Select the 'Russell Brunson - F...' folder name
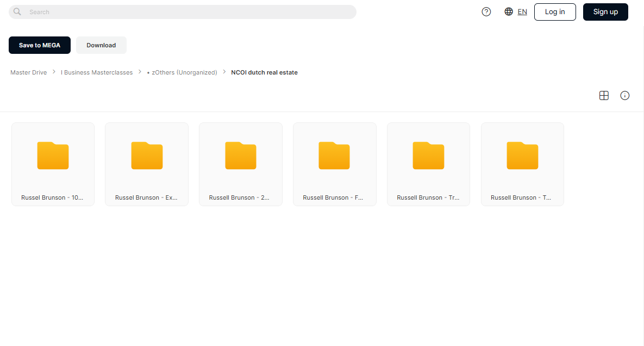Image resolution: width=644 pixels, height=346 pixels. [333, 197]
